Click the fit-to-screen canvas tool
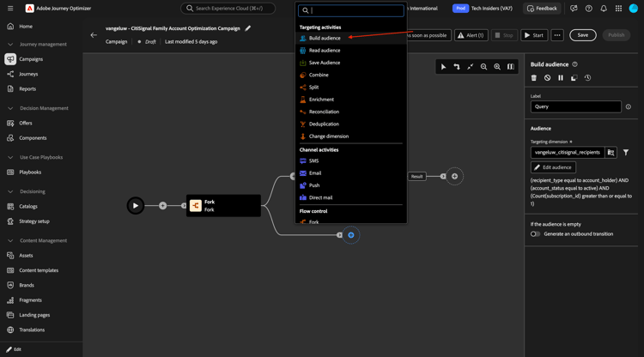Viewport: 644px width, 357px height. coord(471,66)
